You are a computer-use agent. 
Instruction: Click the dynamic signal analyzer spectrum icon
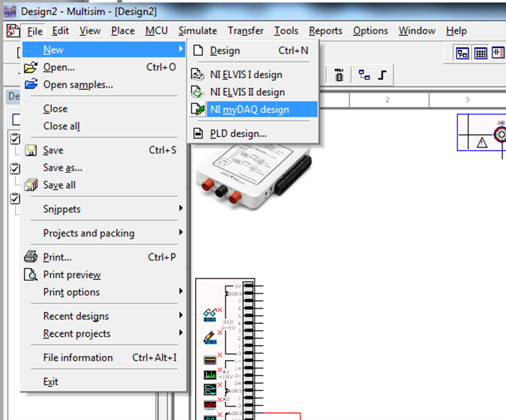pos(210,375)
